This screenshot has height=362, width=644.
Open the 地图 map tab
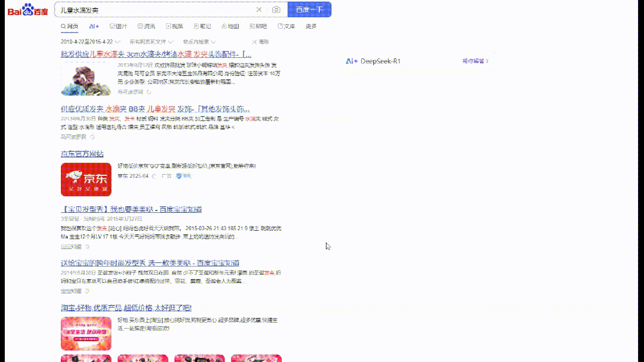[230, 26]
